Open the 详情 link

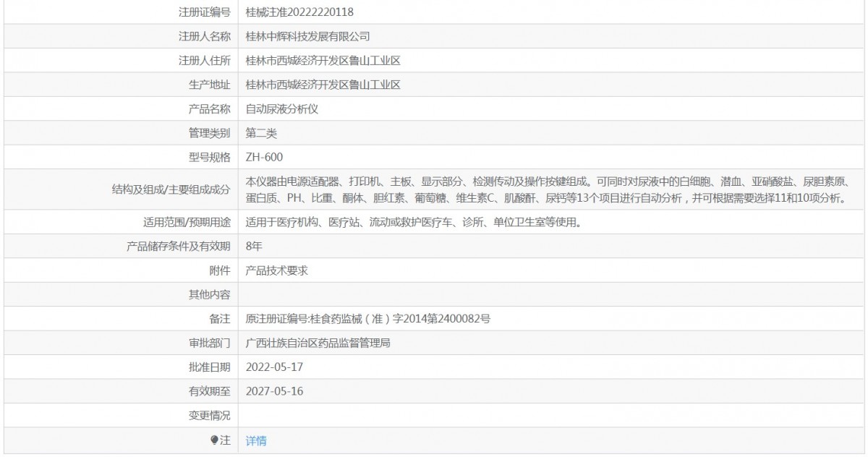[256, 440]
